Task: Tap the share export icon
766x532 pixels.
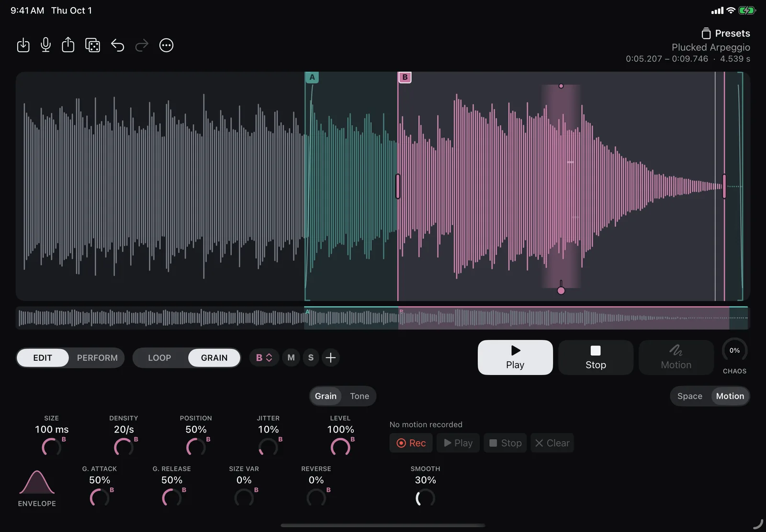Action: click(68, 45)
